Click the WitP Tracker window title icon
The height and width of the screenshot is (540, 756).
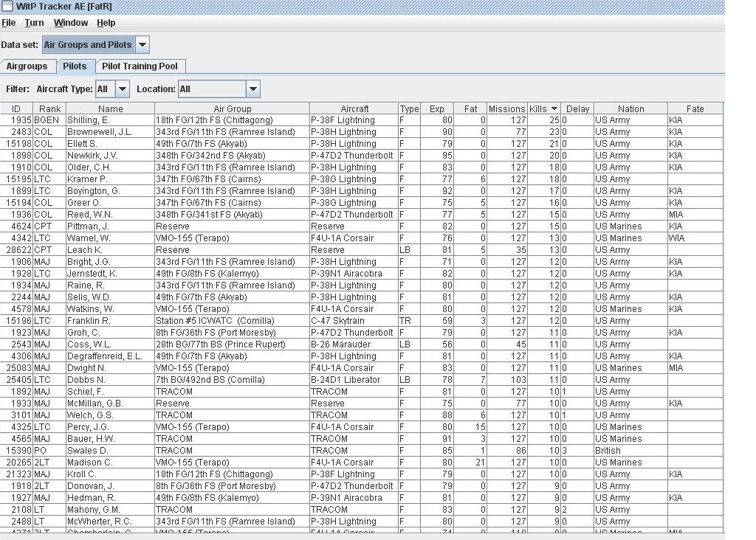7,6
